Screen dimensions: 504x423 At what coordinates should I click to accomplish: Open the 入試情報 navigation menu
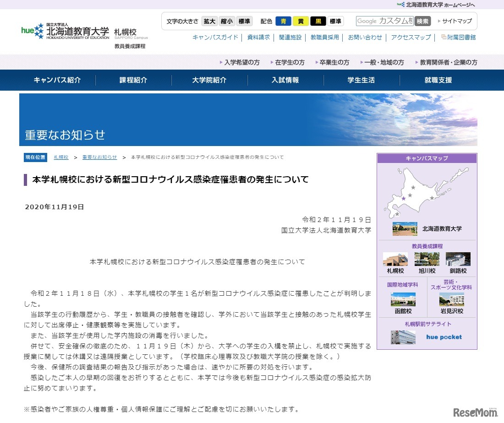pyautogui.click(x=284, y=80)
